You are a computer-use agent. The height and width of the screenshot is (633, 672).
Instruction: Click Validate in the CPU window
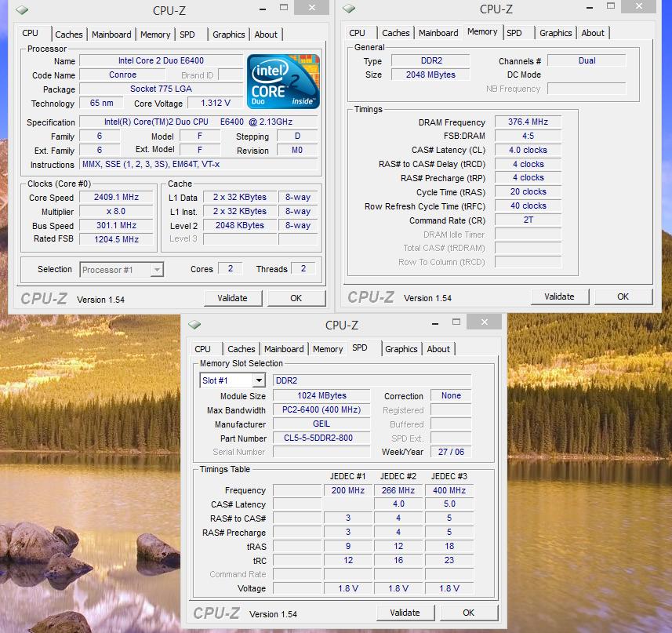tap(232, 298)
